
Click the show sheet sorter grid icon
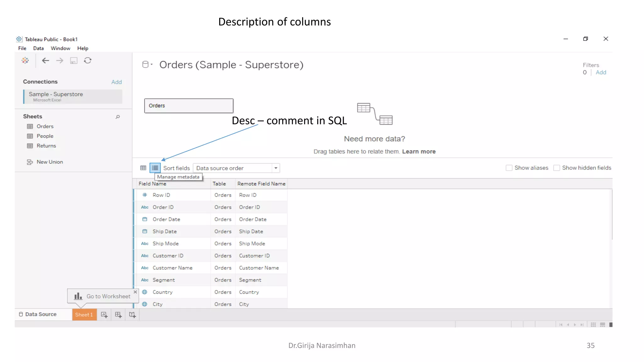click(x=593, y=325)
